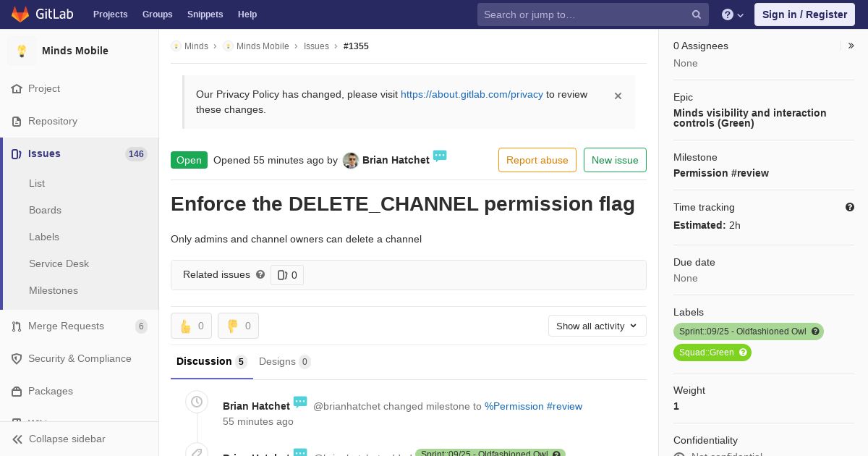This screenshot has height=456, width=868.
Task: Click Brian Hatchet name in activity entry
Action: click(256, 406)
